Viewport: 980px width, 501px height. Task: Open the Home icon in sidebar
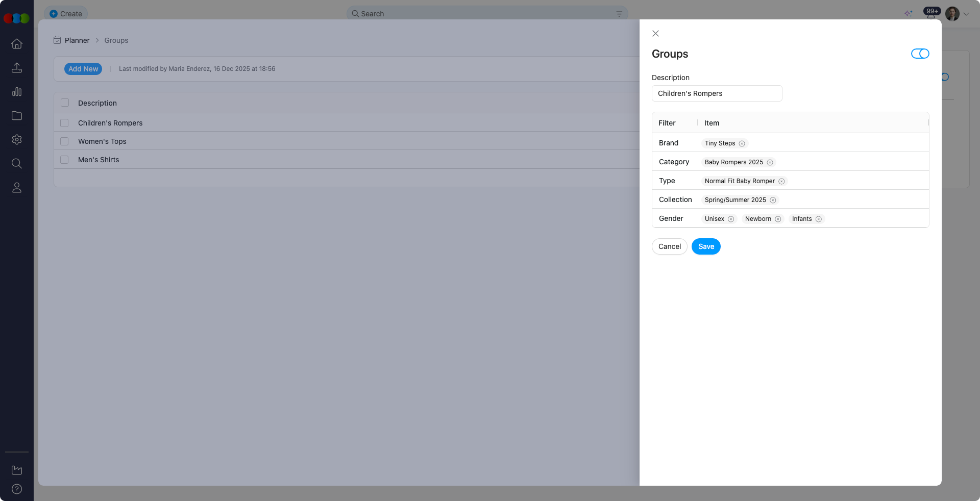tap(17, 44)
